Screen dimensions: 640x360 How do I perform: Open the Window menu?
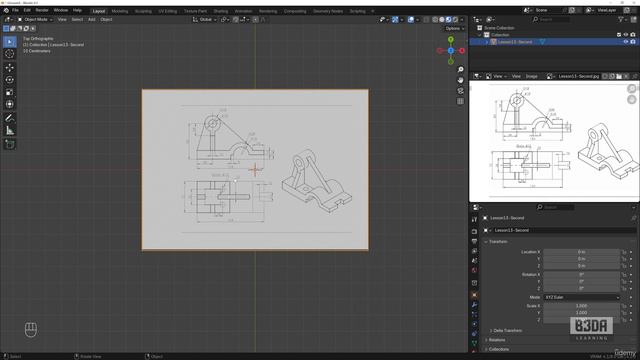pos(61,10)
